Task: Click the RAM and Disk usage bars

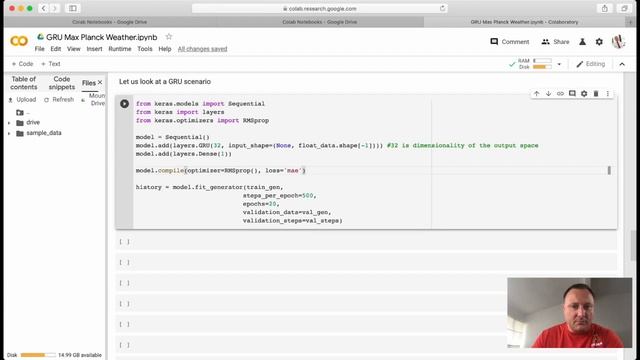Action: tap(536, 64)
